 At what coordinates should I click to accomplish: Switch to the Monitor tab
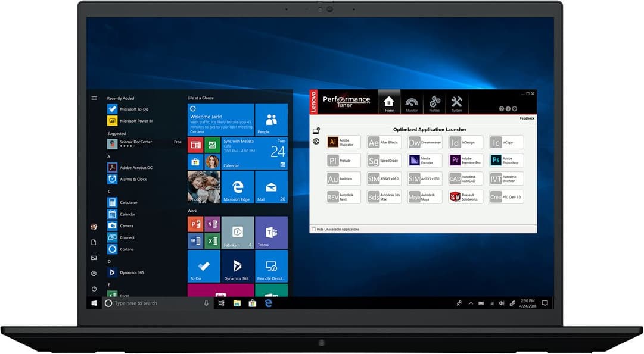point(412,103)
